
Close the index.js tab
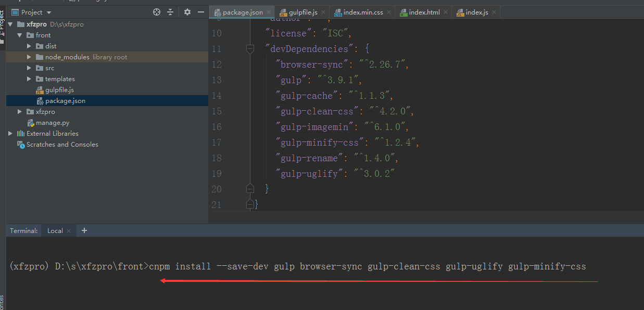pos(494,12)
